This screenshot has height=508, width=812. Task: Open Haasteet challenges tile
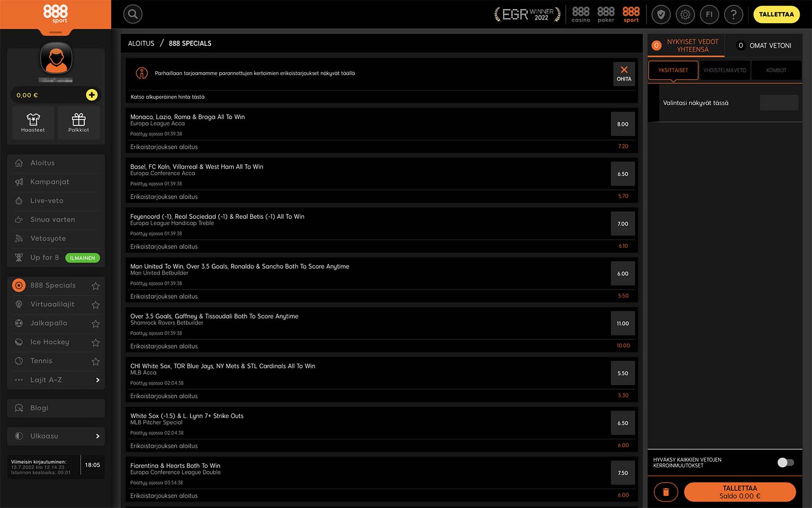pyautogui.click(x=33, y=122)
